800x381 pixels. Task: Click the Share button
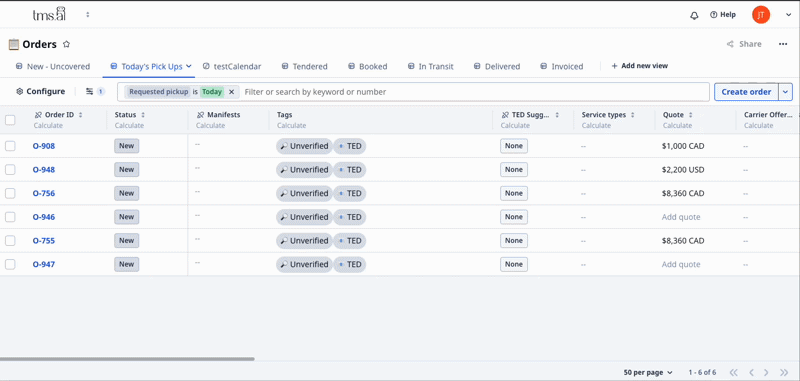(x=744, y=44)
